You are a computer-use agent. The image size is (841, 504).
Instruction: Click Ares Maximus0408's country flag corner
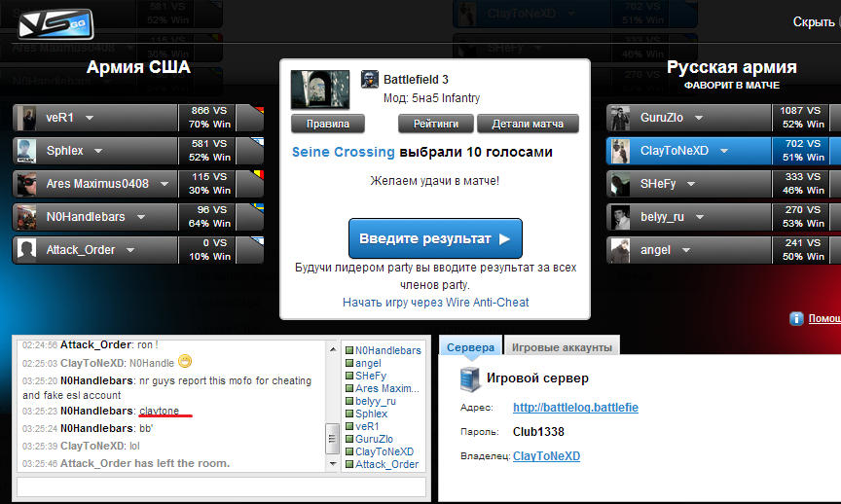[x=259, y=175]
